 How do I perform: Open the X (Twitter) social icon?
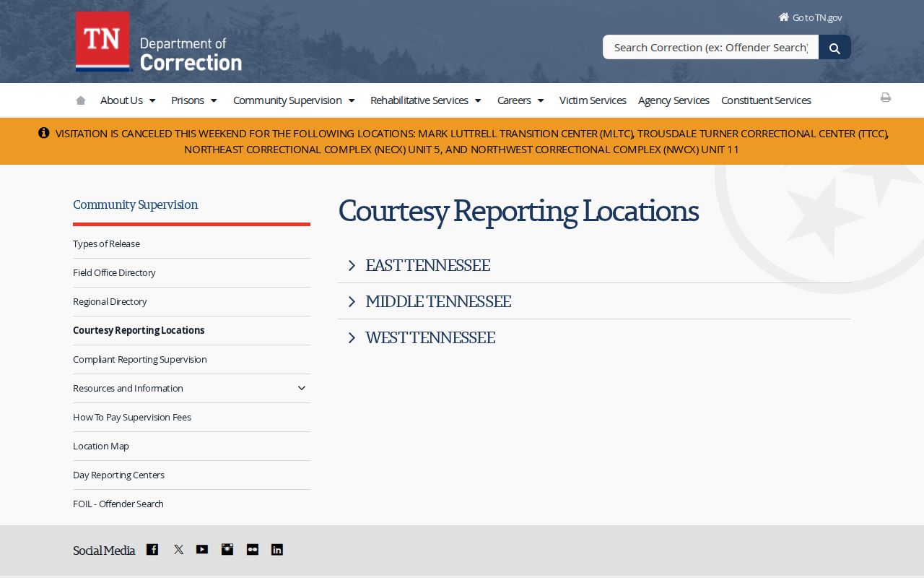[x=178, y=550]
